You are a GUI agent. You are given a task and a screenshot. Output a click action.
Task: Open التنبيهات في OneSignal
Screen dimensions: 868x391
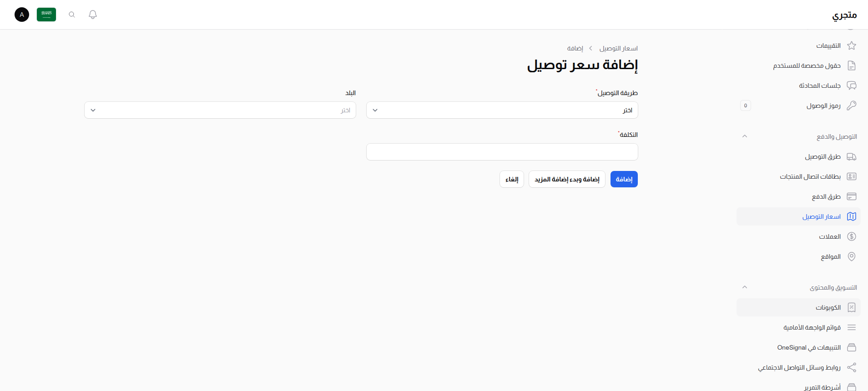(x=798, y=347)
